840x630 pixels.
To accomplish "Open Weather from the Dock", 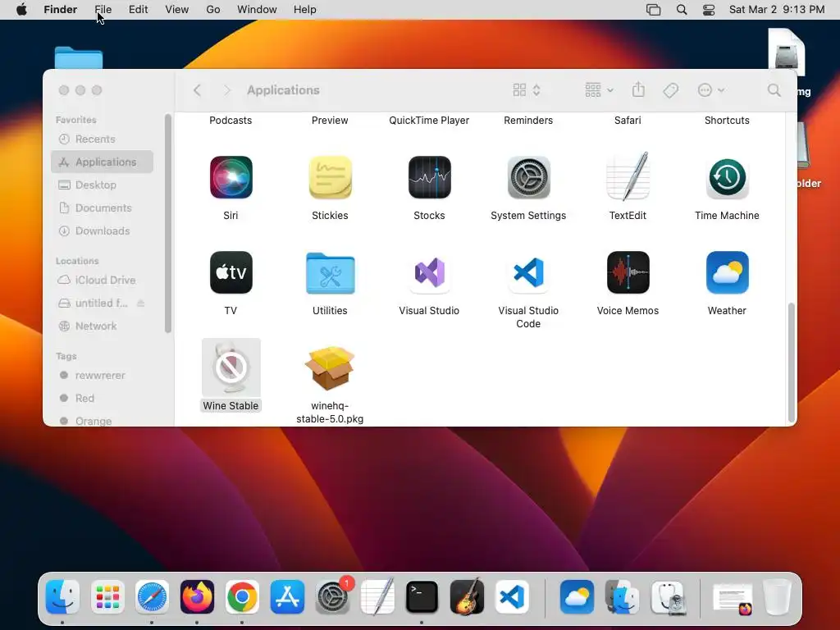I will [577, 597].
